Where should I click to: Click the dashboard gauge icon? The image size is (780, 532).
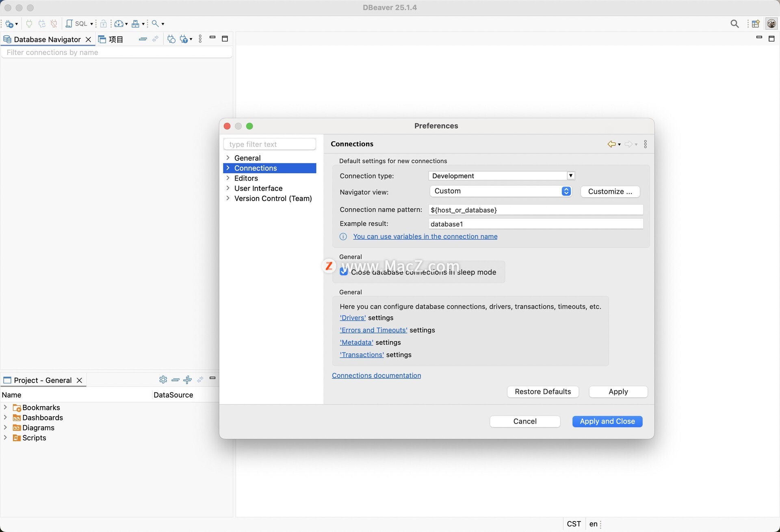pyautogui.click(x=119, y=24)
